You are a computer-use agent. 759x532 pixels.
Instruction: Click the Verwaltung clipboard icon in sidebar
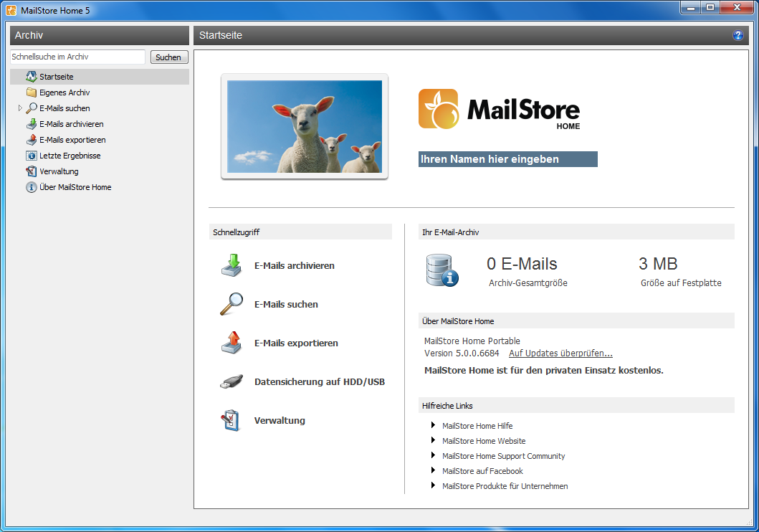coord(32,171)
